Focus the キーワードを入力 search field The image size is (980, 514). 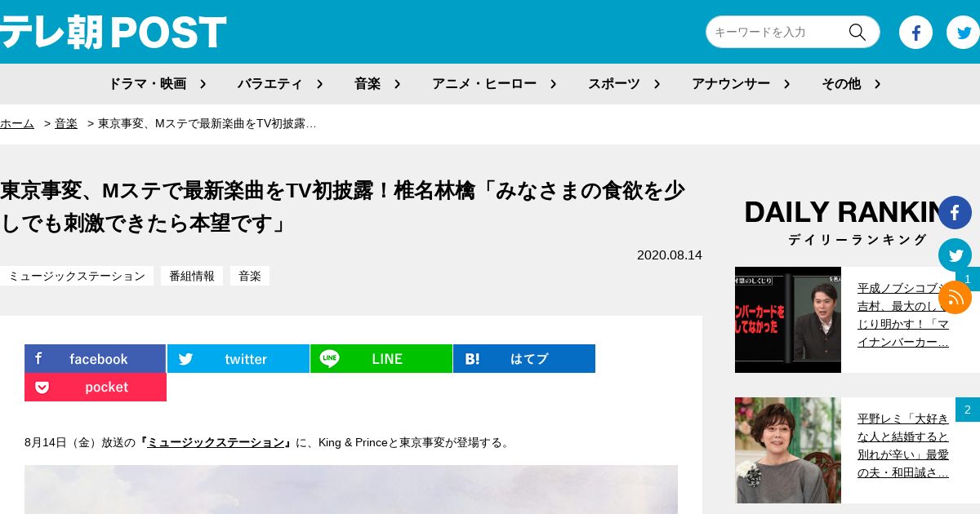point(776,32)
